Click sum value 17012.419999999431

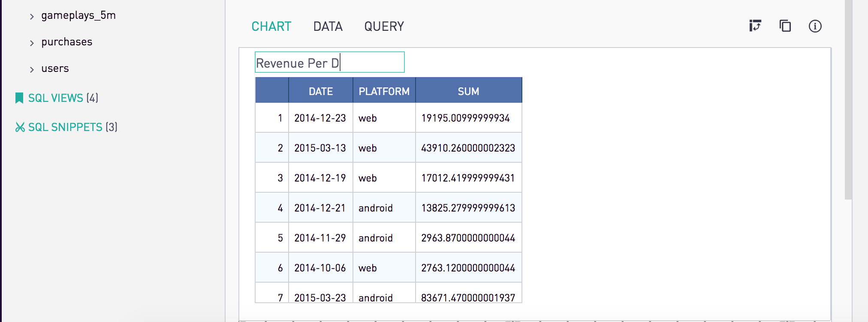(x=468, y=178)
